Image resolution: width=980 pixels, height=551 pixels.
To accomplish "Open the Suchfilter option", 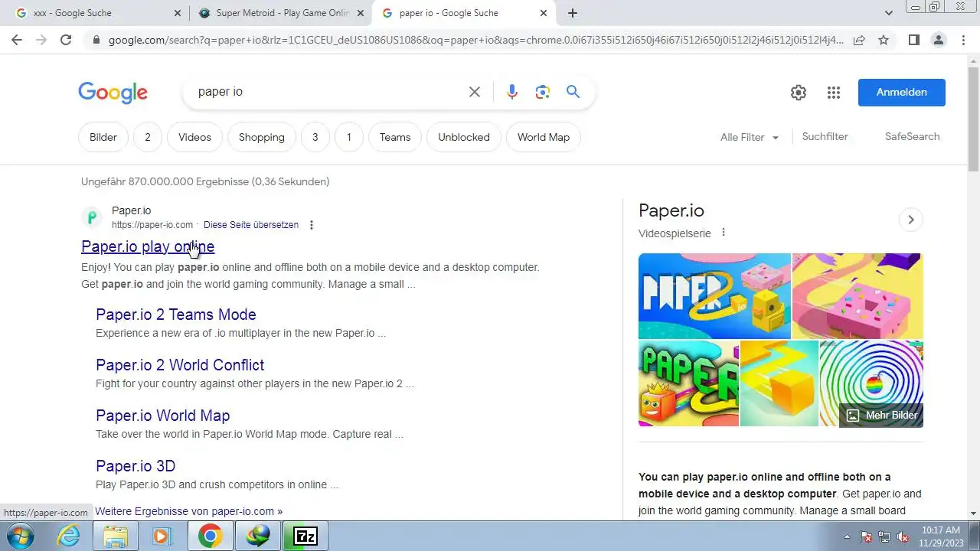I will pyautogui.click(x=825, y=136).
